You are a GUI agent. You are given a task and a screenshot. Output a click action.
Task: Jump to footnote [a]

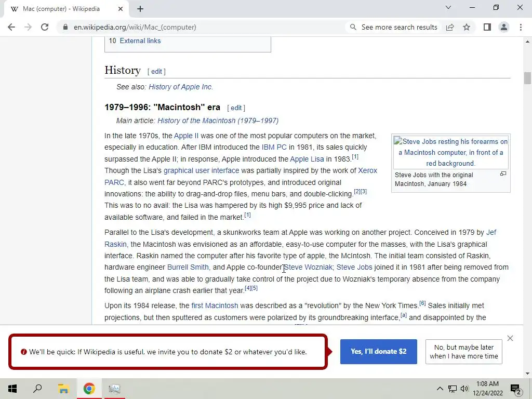(x=403, y=315)
